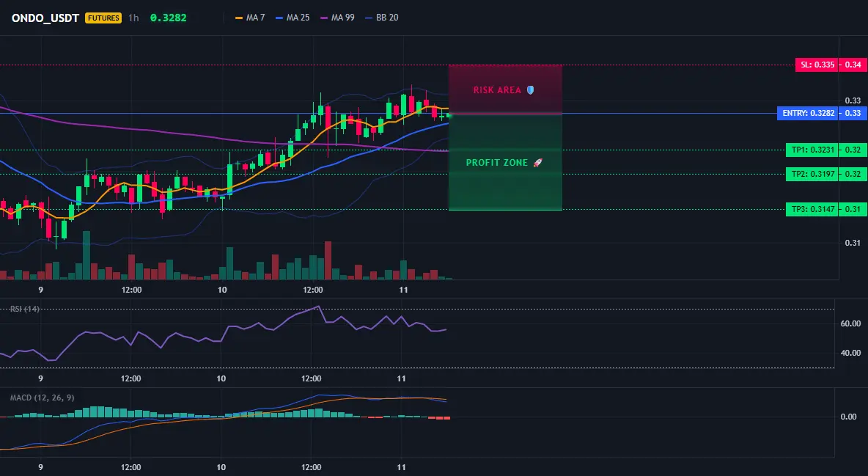Image resolution: width=868 pixels, height=476 pixels.
Task: Click the ONDO_USDT symbol name
Action: (45, 18)
